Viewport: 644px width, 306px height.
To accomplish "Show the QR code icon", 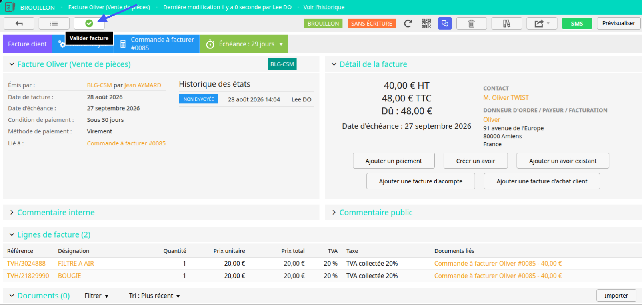I will 426,24.
